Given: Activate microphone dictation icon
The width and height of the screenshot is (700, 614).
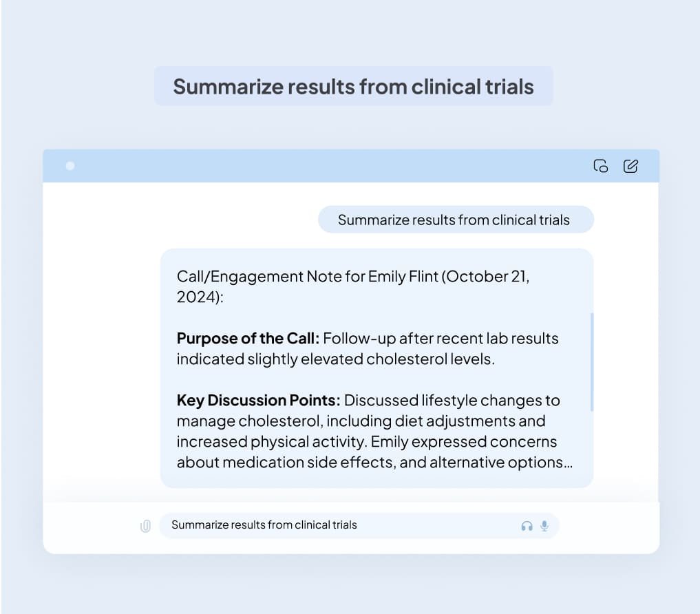Looking at the screenshot, I should coord(544,526).
